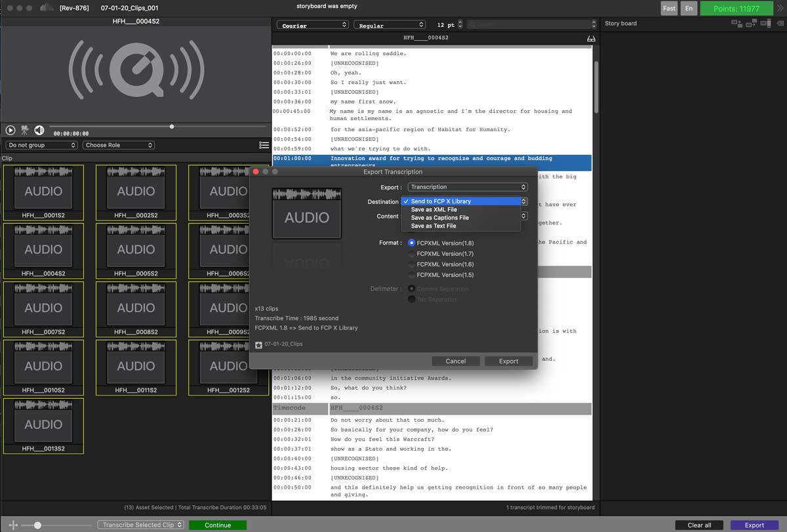
Task: Open the Regular font style dropdown
Action: [x=389, y=25]
